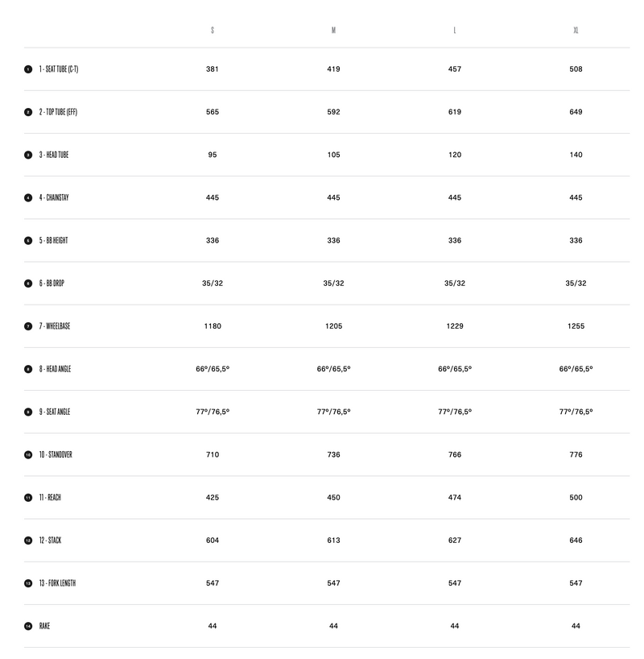Select the S size column header

point(213,31)
